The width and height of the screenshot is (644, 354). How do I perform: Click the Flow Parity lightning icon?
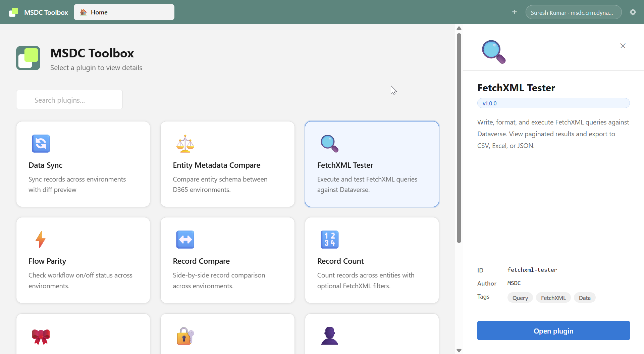tap(41, 240)
